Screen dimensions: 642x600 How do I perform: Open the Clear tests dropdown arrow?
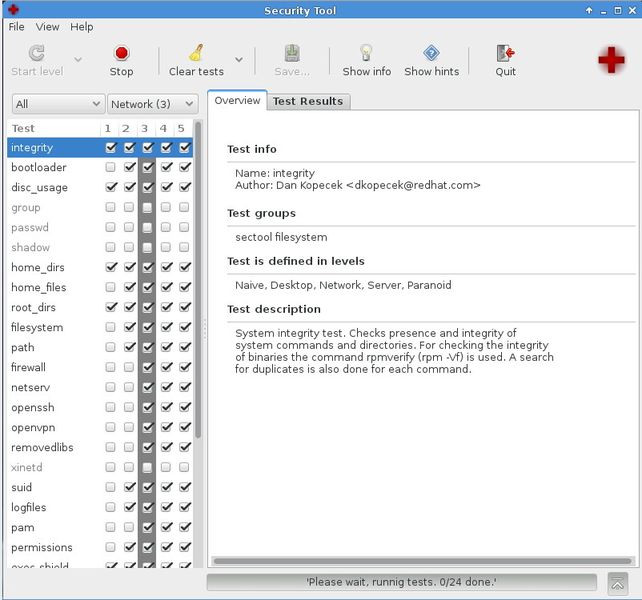pos(239,60)
